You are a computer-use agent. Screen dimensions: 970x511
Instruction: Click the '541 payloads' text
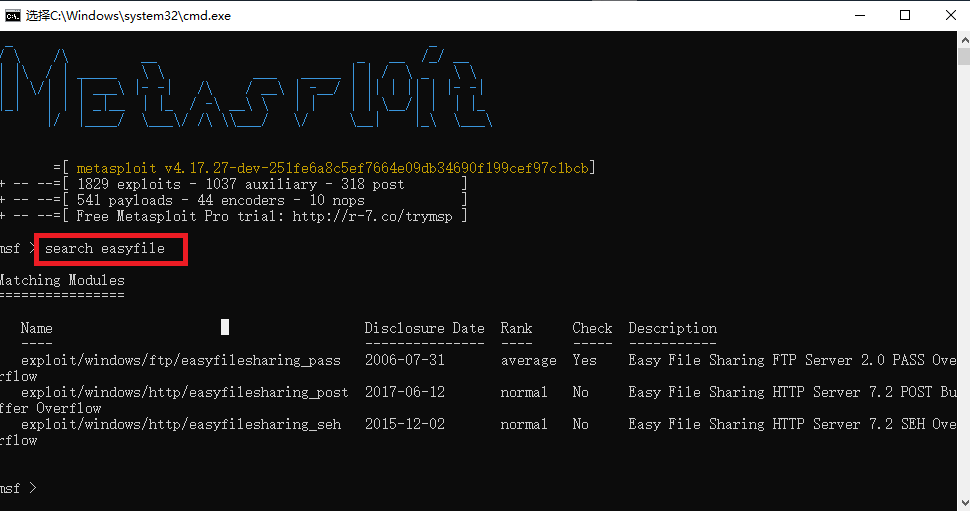click(x=124, y=200)
